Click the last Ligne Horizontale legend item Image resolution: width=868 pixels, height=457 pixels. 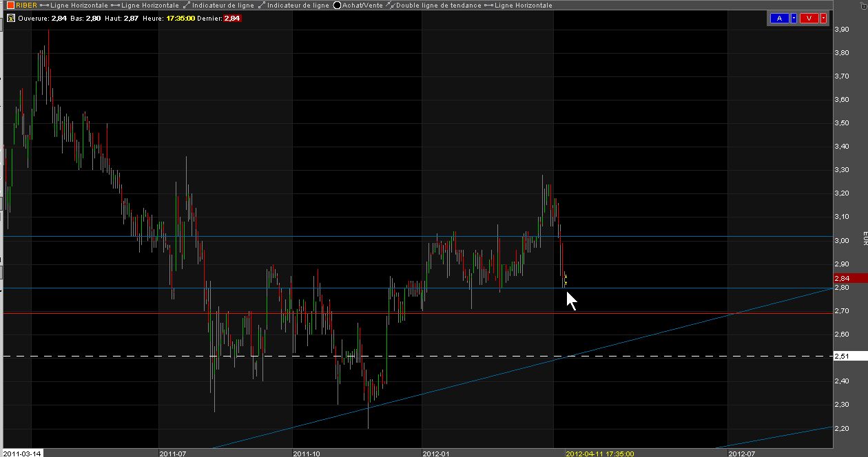[x=518, y=5]
